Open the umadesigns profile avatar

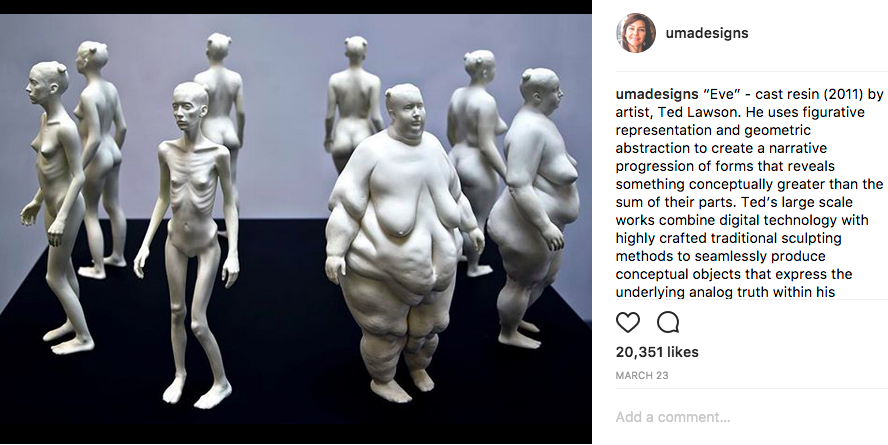636,33
